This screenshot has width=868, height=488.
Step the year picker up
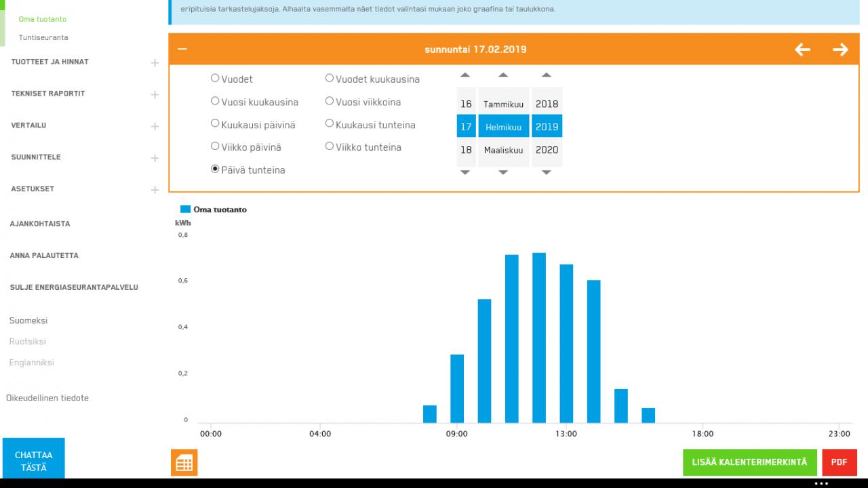(547, 75)
